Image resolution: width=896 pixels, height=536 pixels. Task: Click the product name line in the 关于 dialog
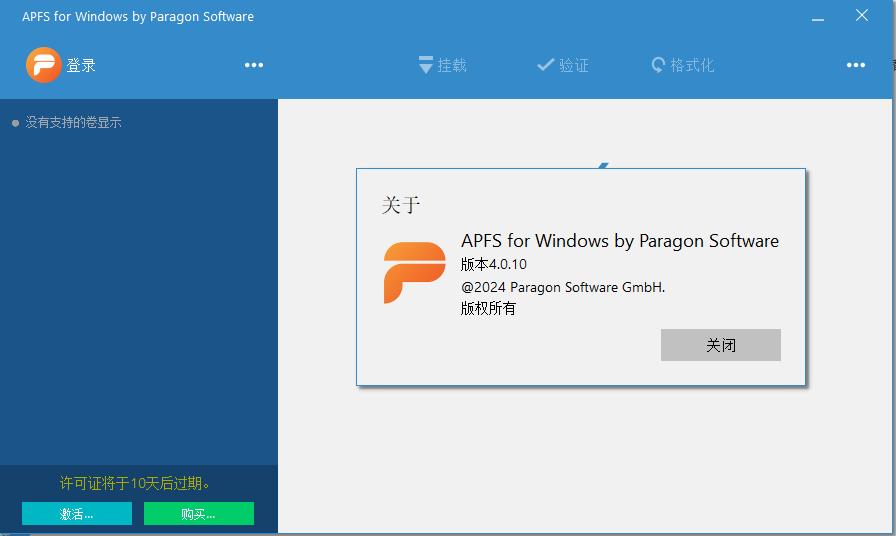(619, 241)
